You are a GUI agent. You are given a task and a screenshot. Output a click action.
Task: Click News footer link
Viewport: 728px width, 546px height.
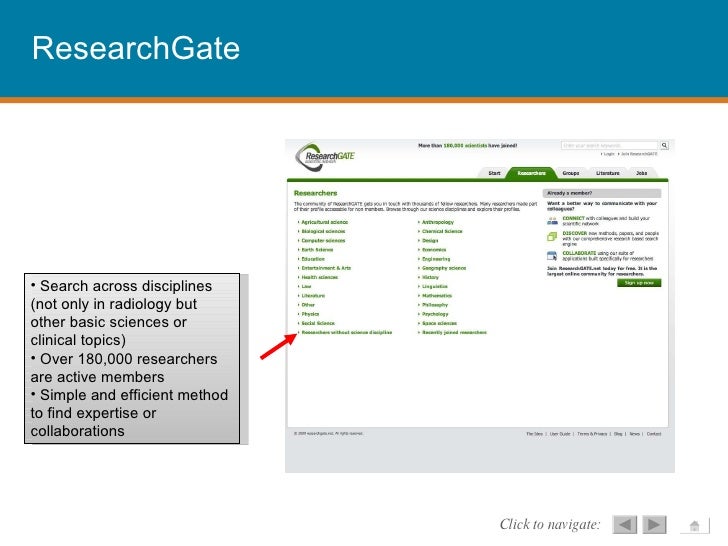tap(634, 434)
